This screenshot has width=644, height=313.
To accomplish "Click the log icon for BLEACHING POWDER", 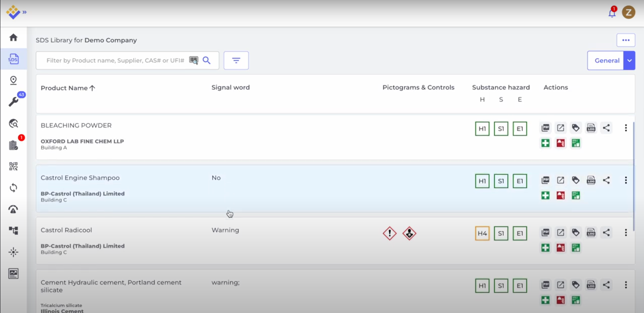I will pos(591,128).
